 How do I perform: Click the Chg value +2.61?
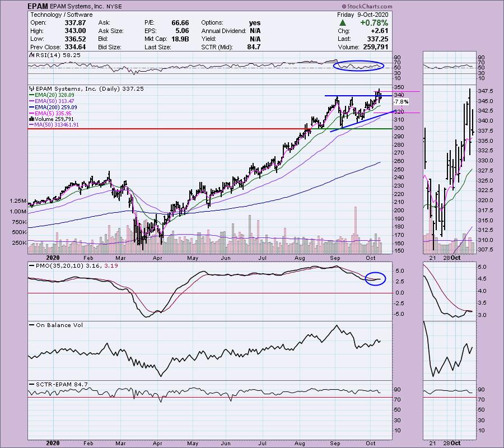381,31
